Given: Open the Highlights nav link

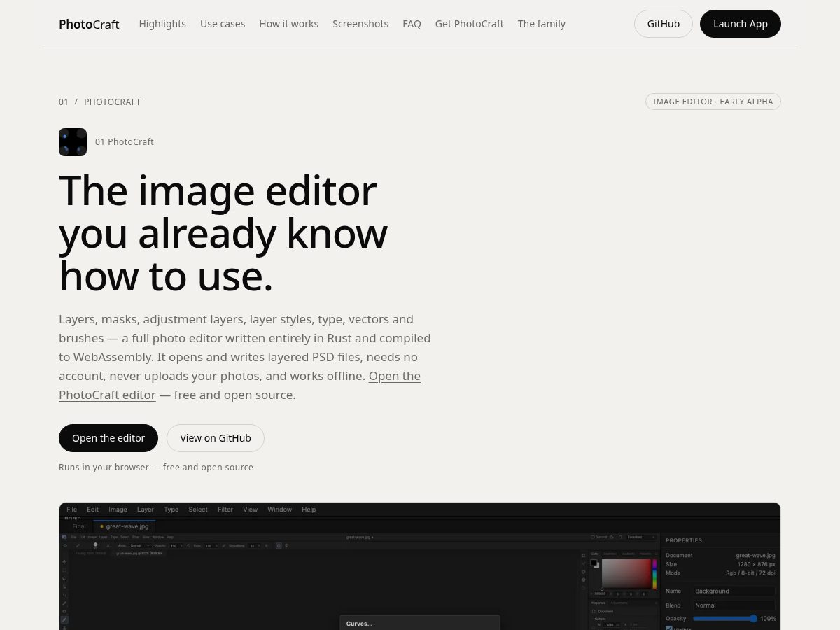Looking at the screenshot, I should 162,24.
